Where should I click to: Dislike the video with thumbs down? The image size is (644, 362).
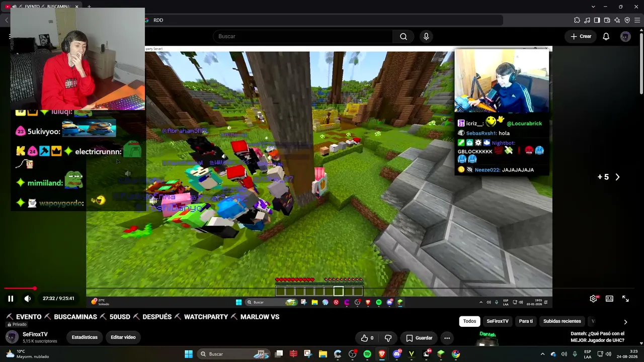click(388, 338)
